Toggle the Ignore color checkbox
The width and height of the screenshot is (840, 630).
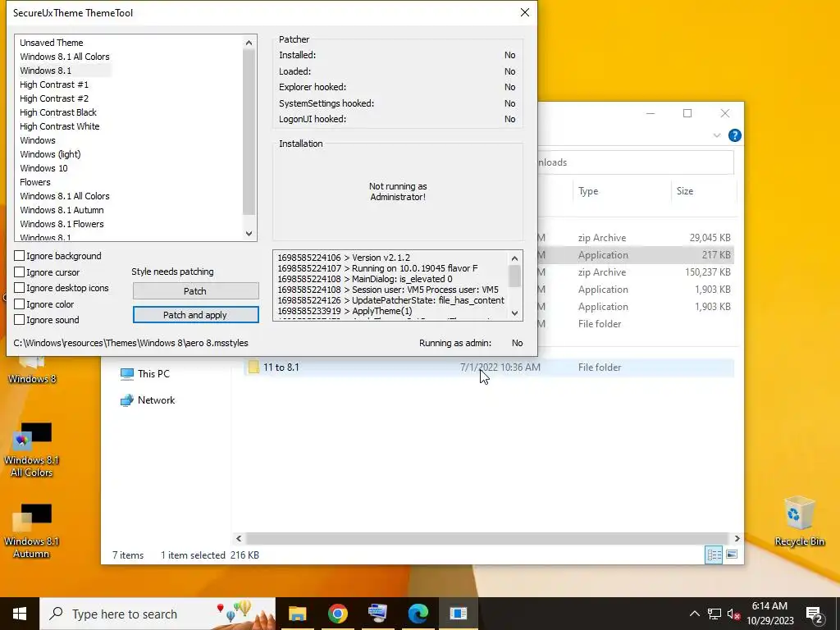(20, 304)
